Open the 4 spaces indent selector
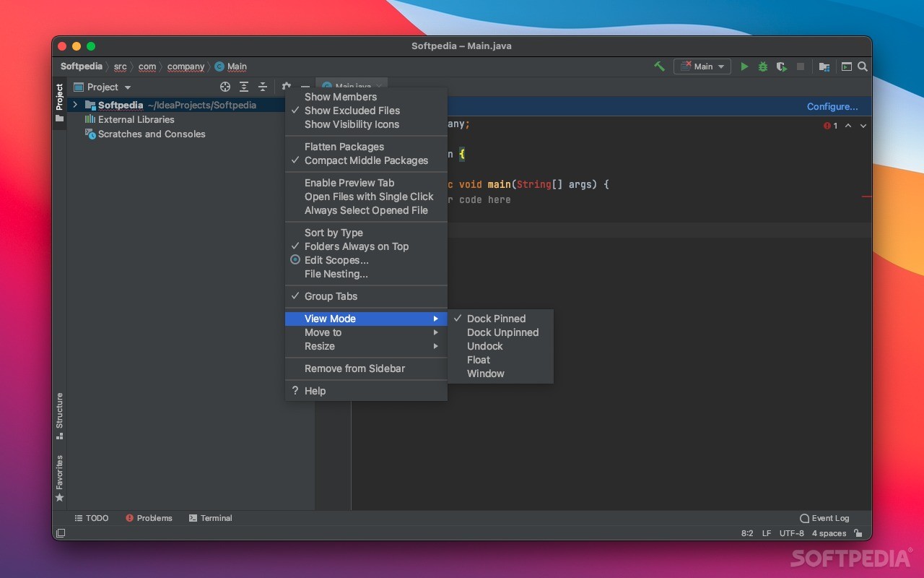This screenshot has width=924, height=578. pyautogui.click(x=829, y=533)
